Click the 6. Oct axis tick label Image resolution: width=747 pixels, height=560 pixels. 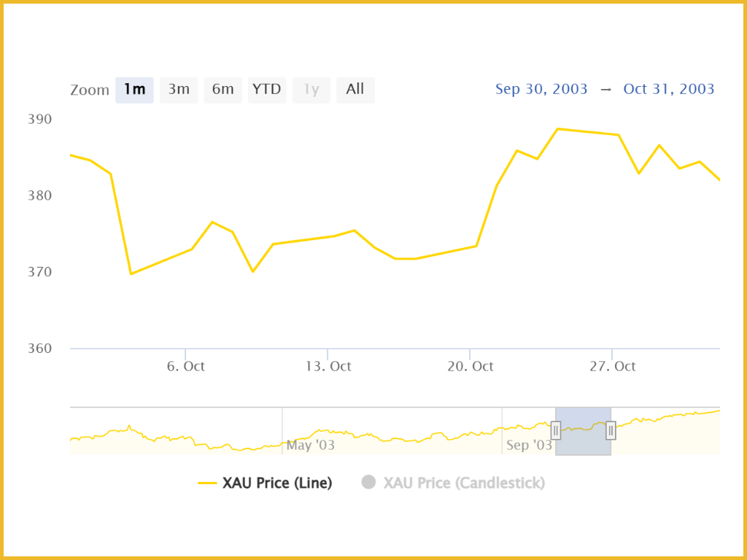point(186,366)
